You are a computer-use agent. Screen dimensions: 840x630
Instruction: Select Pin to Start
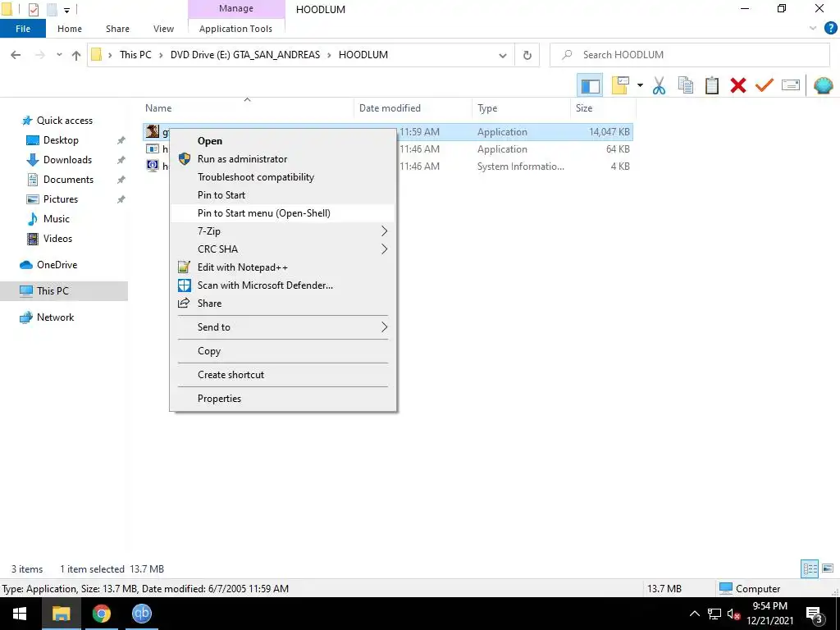click(x=282, y=195)
